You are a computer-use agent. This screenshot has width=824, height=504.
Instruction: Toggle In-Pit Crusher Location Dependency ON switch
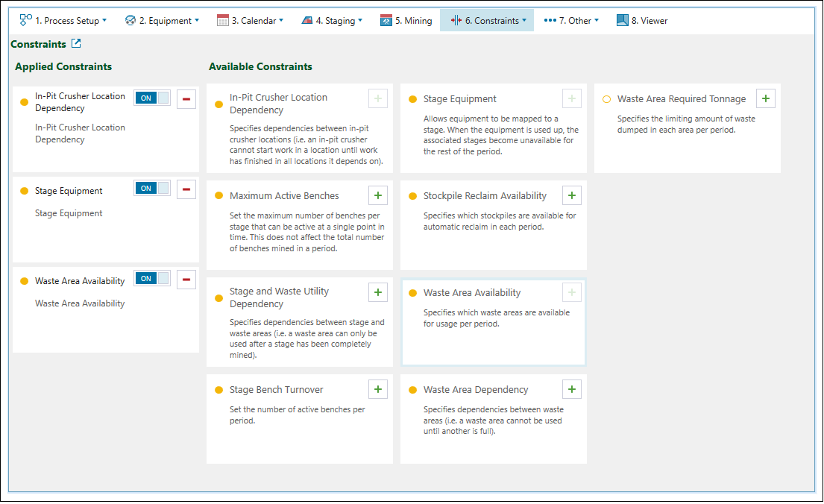152,98
